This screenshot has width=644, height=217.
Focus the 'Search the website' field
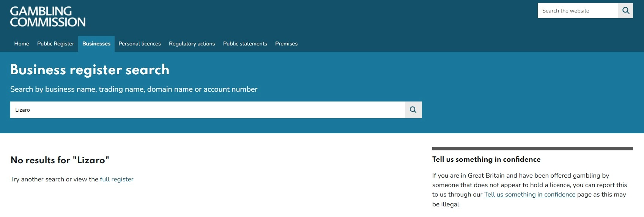click(x=578, y=11)
